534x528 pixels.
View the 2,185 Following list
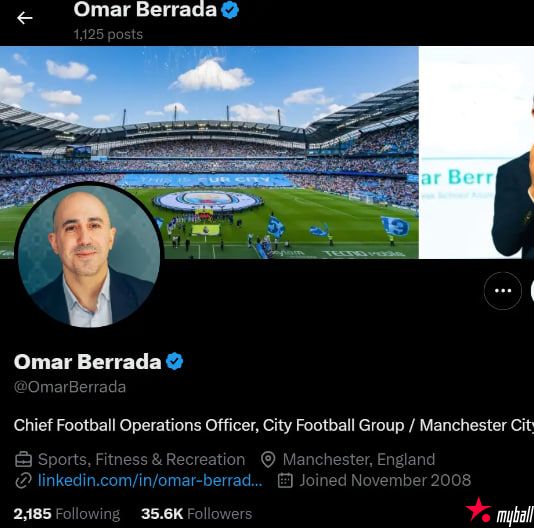[67, 514]
